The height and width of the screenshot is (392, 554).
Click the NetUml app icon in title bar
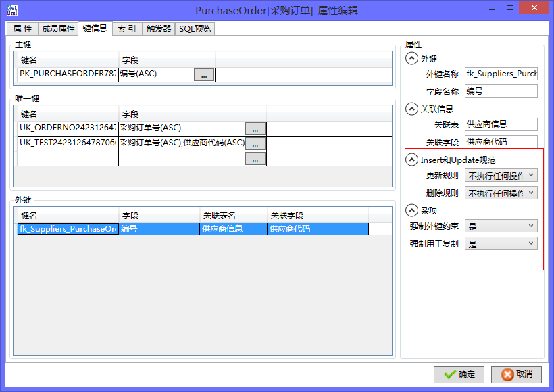click(x=11, y=10)
